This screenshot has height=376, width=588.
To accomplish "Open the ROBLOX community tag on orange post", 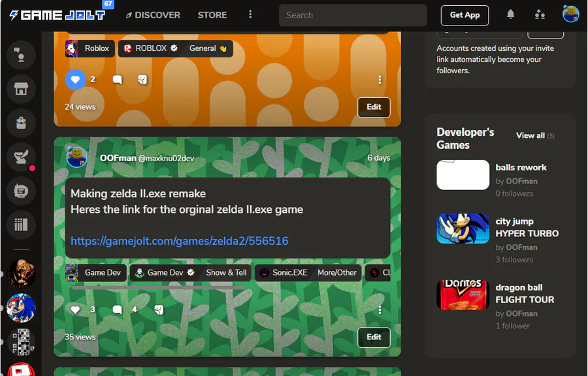I will point(151,48).
